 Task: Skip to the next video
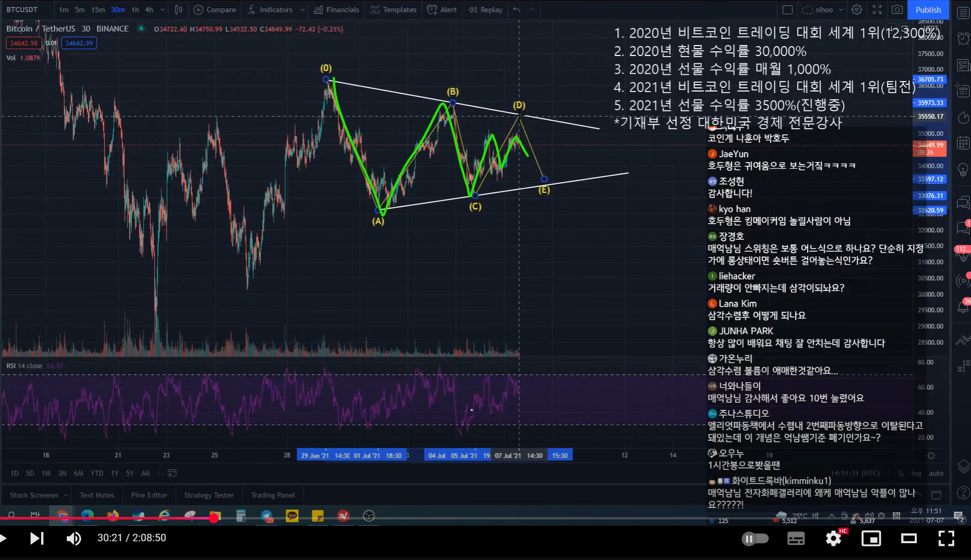click(x=37, y=538)
